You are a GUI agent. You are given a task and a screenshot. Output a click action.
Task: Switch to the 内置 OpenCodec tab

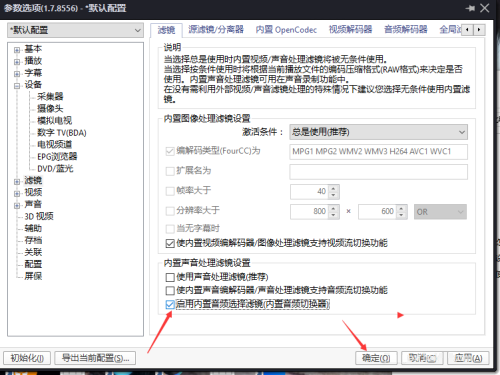click(x=286, y=30)
